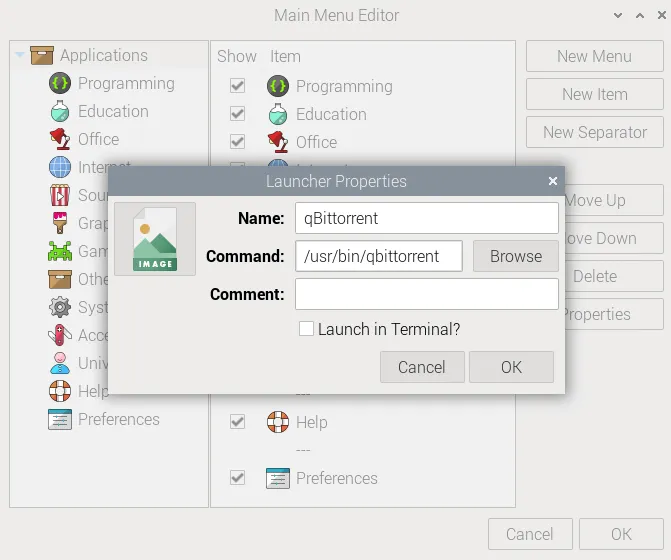Image resolution: width=671 pixels, height=560 pixels.
Task: Click the Show column header
Action: [237, 56]
